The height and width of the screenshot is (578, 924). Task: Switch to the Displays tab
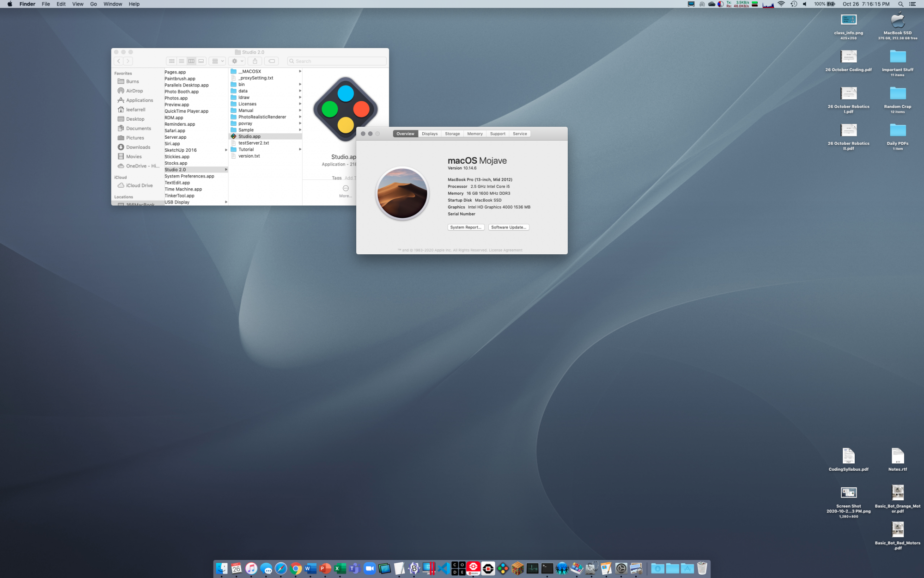(430, 134)
